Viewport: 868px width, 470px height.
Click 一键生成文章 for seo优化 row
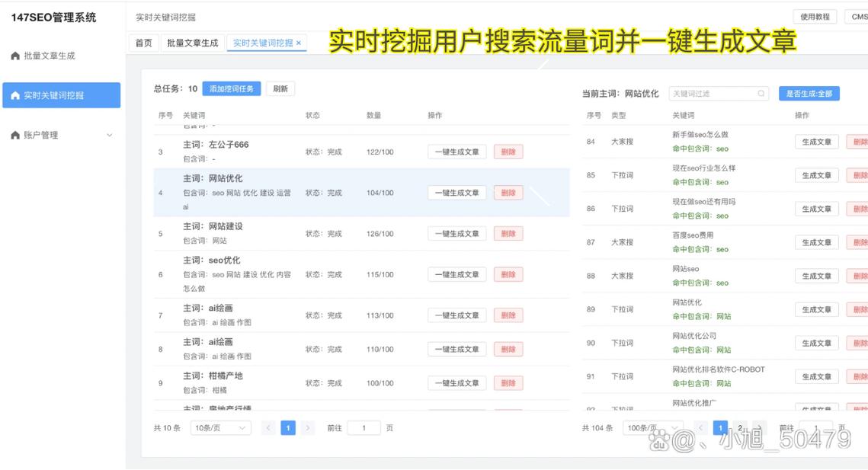pos(456,274)
